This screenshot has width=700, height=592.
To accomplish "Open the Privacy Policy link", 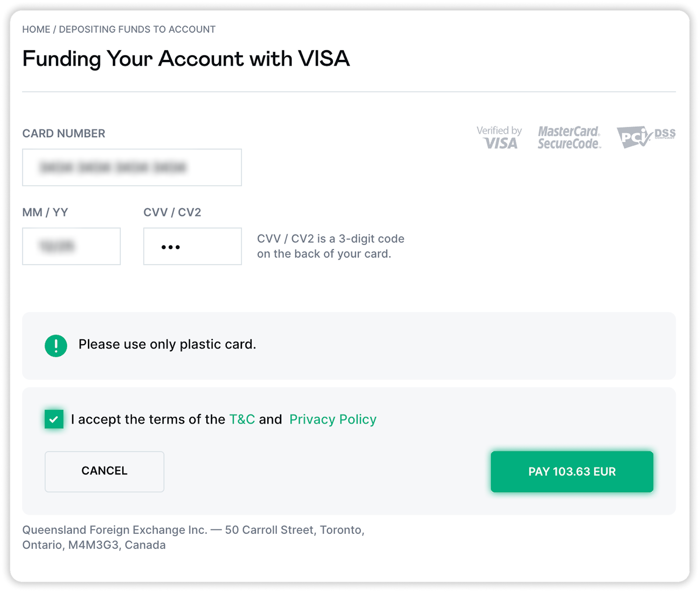I will click(332, 419).
